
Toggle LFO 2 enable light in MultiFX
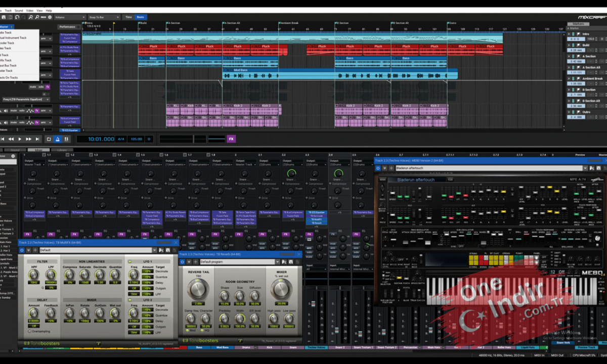(x=129, y=300)
